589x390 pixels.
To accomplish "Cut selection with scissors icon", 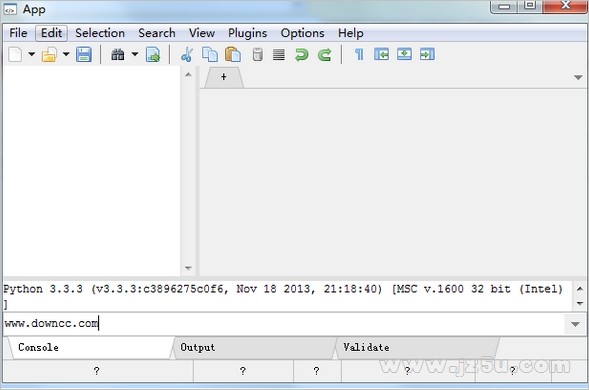I will tap(187, 55).
